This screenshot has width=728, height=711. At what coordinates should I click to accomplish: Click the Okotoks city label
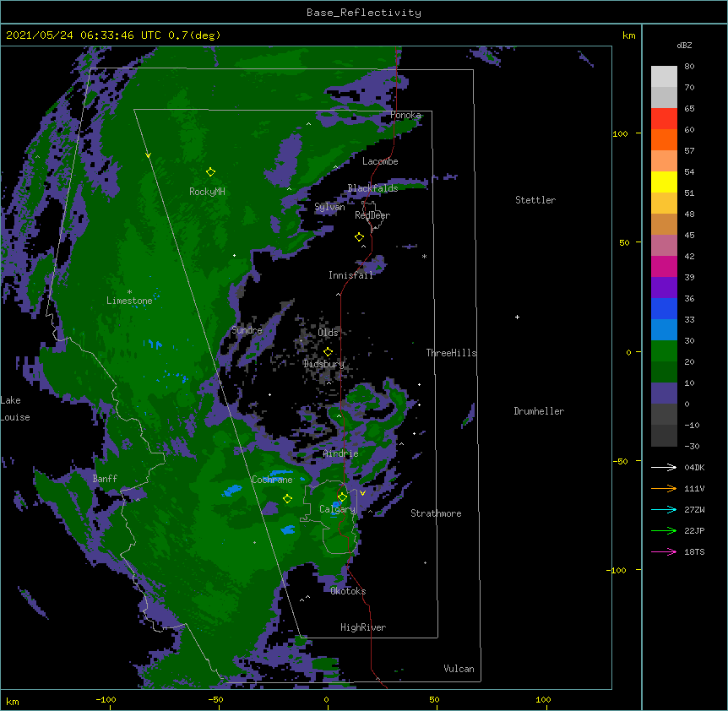tap(348, 591)
